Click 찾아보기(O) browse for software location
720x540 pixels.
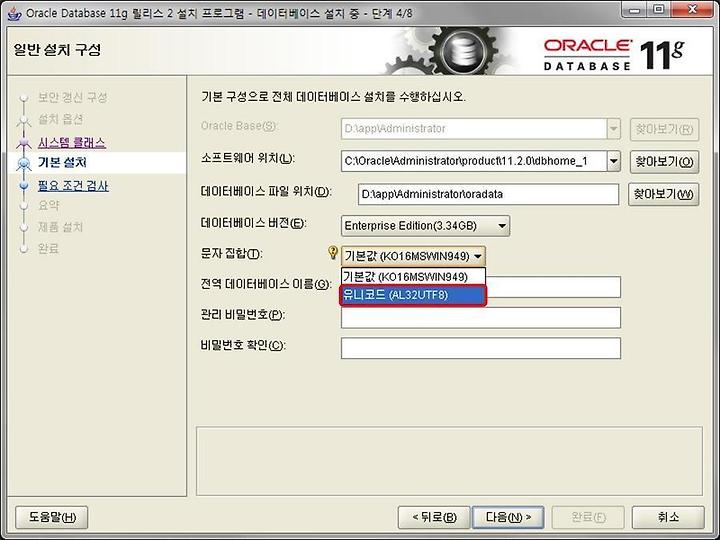point(664,162)
